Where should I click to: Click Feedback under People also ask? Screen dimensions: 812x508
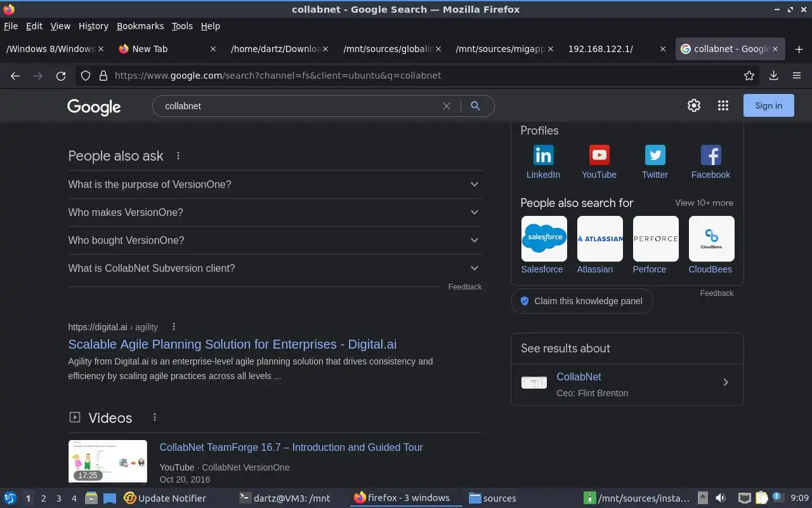click(465, 287)
